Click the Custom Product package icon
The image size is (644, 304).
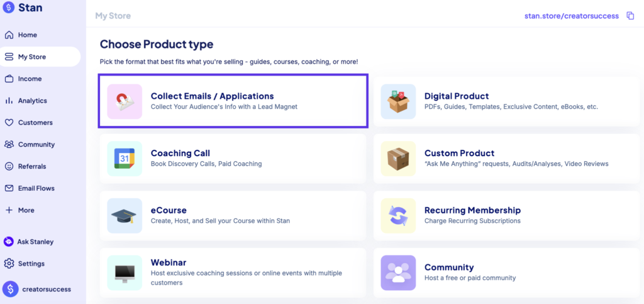398,159
